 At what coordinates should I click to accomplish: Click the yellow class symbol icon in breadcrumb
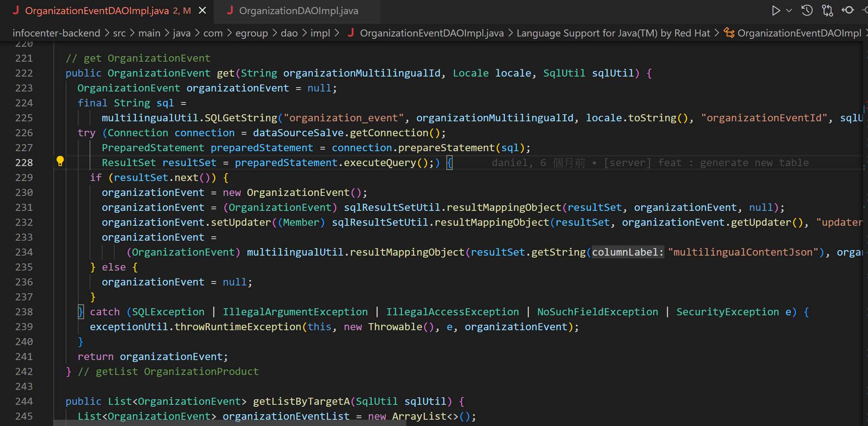pyautogui.click(x=729, y=33)
